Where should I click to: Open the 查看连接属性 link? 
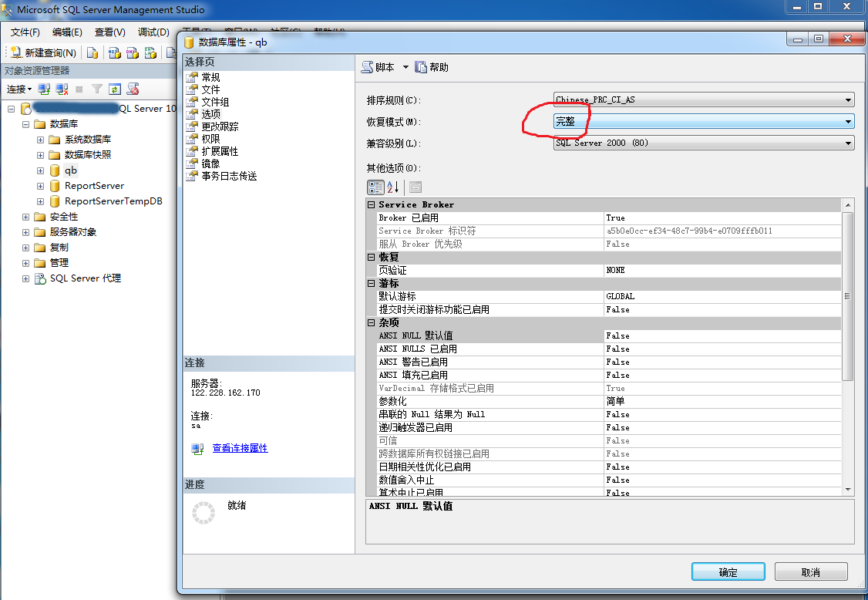(x=241, y=447)
